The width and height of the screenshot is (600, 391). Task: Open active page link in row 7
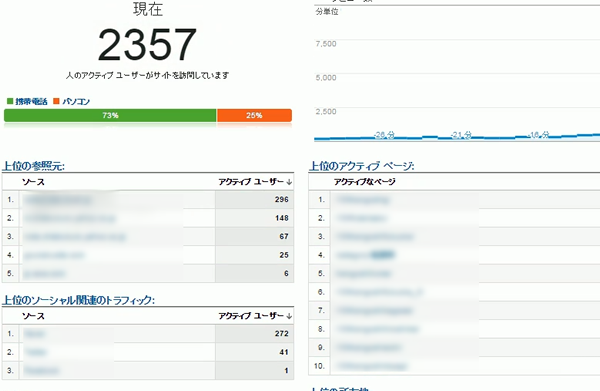(374, 311)
